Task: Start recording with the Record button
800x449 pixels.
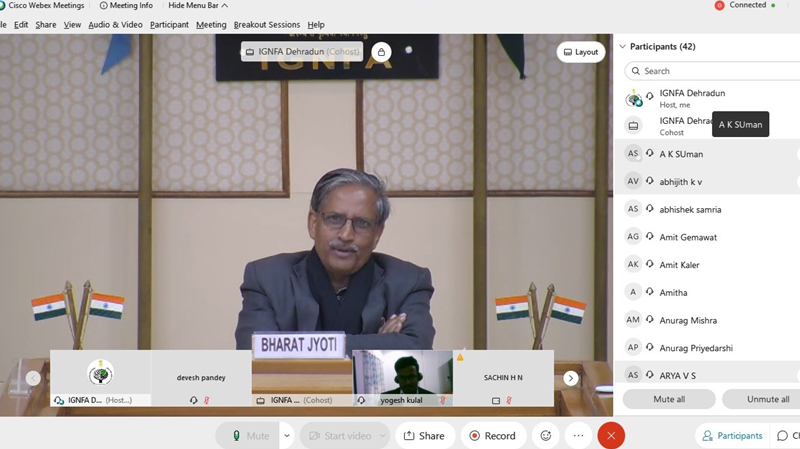Action: (491, 436)
